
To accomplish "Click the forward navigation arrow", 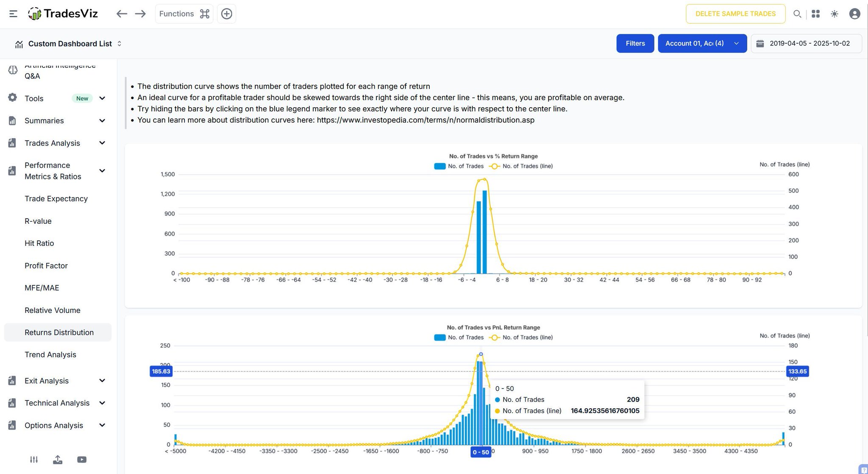I will (140, 14).
